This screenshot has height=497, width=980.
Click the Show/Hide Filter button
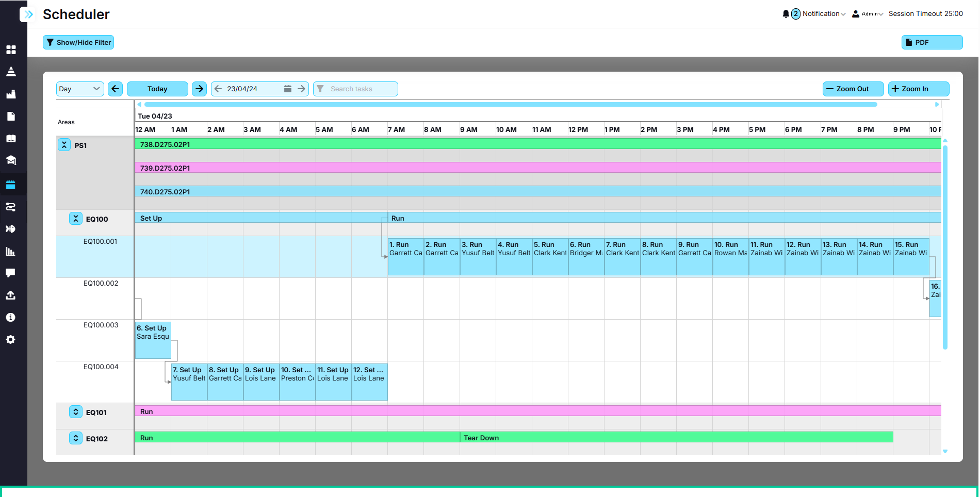pyautogui.click(x=78, y=42)
